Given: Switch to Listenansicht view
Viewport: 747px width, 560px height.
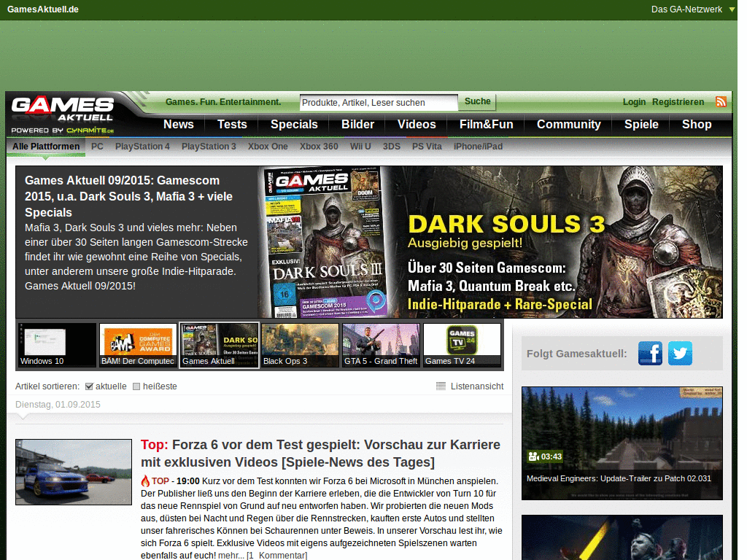Looking at the screenshot, I should (x=477, y=386).
